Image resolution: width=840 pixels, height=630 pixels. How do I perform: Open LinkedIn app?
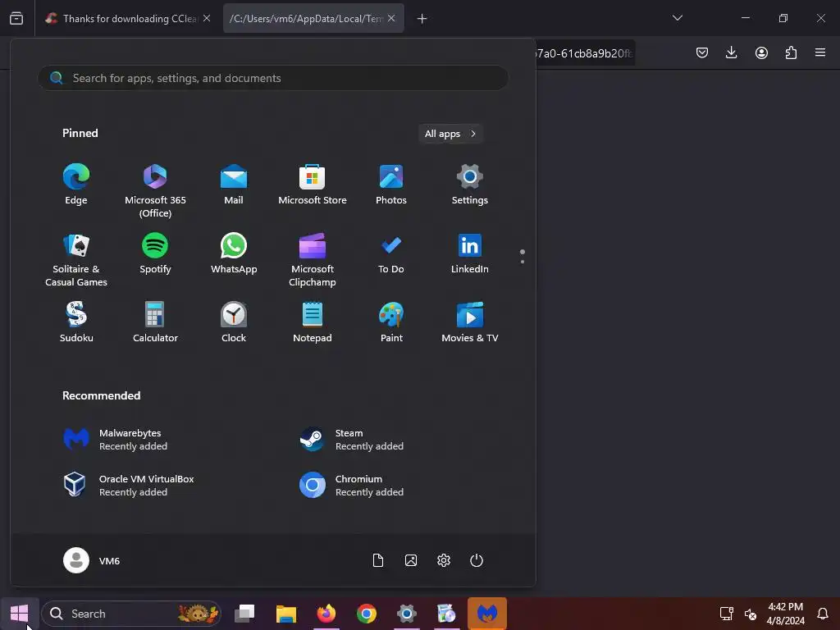470,254
